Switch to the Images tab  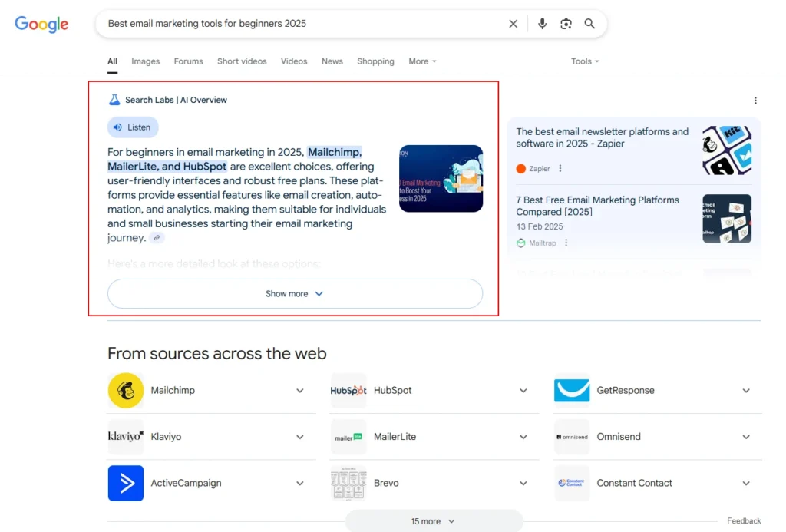[145, 61]
